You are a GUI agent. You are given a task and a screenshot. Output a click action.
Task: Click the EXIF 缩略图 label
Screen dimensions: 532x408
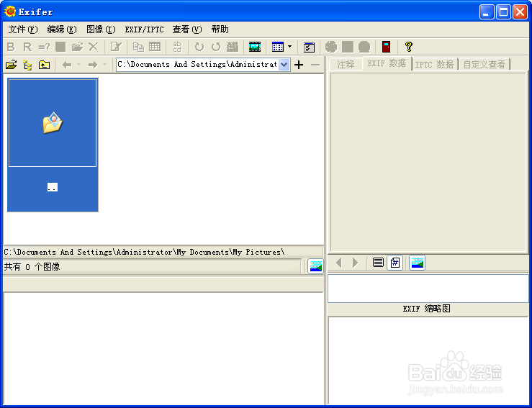point(426,309)
